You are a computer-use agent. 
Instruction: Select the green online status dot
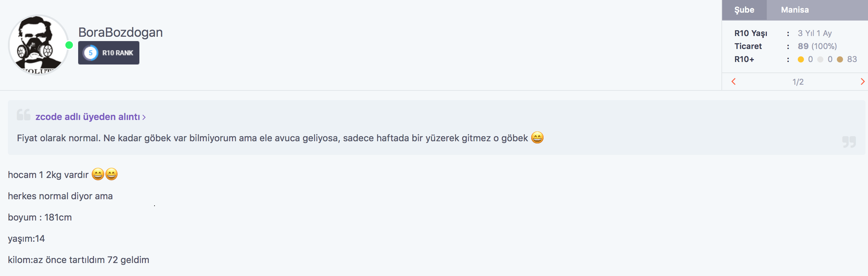click(x=69, y=45)
